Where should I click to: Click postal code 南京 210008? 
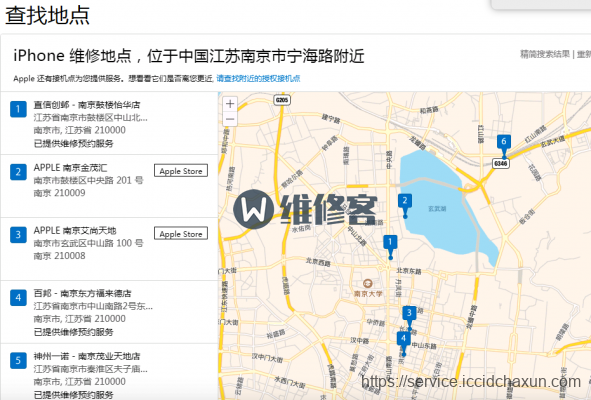click(60, 256)
